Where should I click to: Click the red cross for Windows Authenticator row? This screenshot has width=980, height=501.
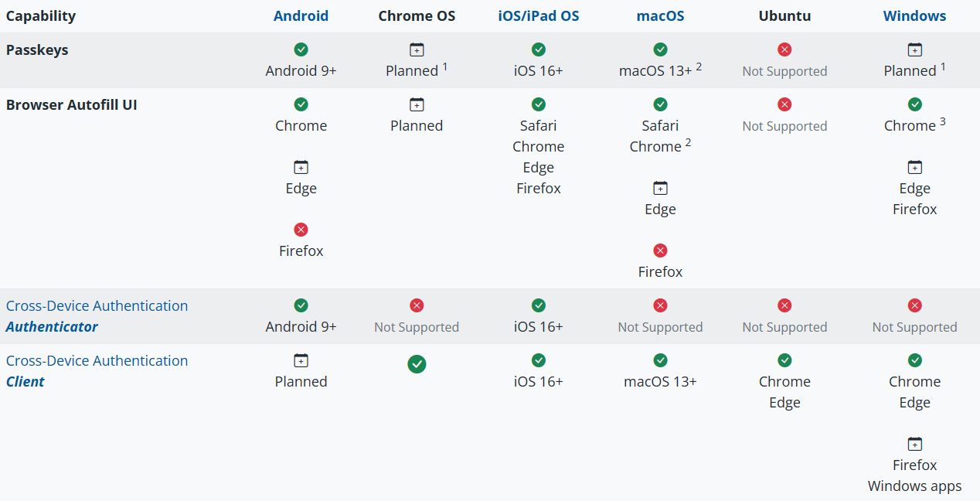(914, 305)
